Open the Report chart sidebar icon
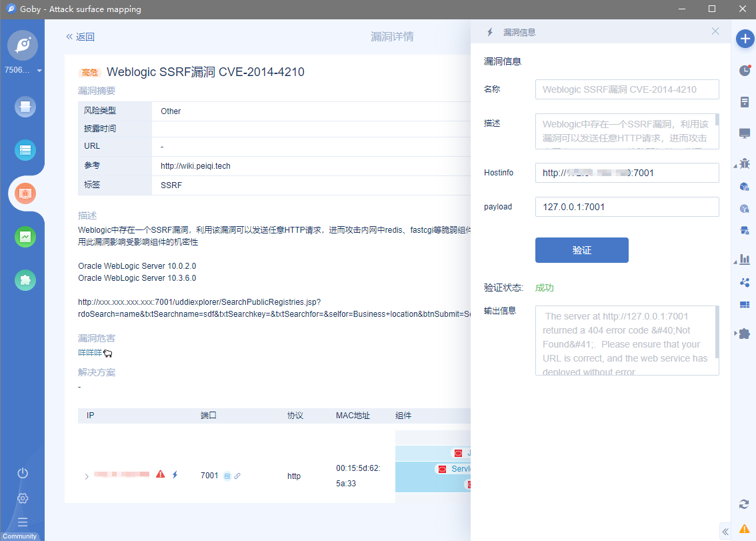756x541 pixels. tap(25, 237)
